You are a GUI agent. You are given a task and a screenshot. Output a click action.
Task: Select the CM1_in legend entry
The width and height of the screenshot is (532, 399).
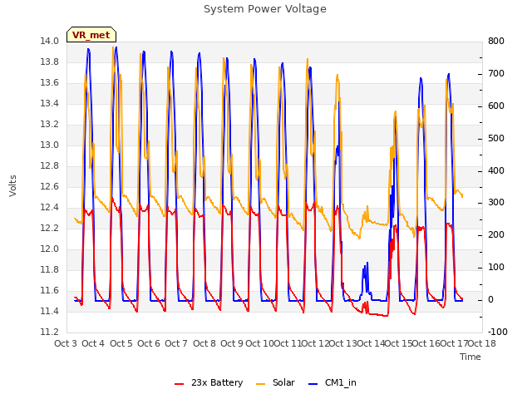[332, 382]
